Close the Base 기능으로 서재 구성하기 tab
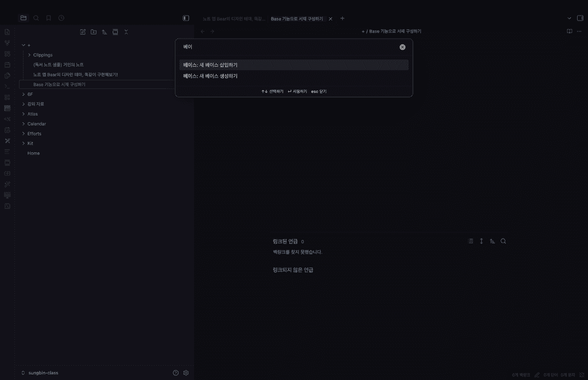588x380 pixels. pyautogui.click(x=330, y=19)
